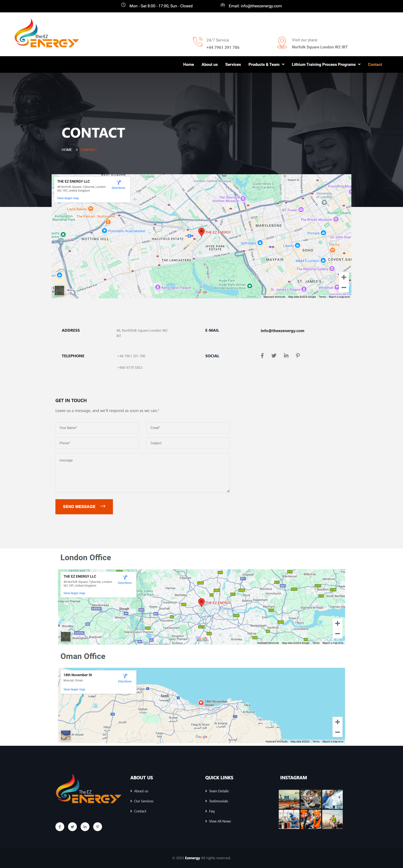Image resolution: width=403 pixels, height=868 pixels.
Task: Focus the Subject input field
Action: pyautogui.click(x=188, y=443)
